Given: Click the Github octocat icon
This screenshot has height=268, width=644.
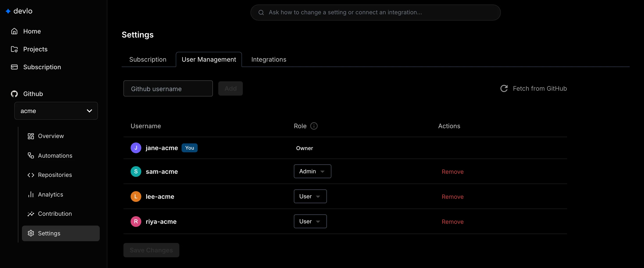Looking at the screenshot, I should [x=14, y=94].
